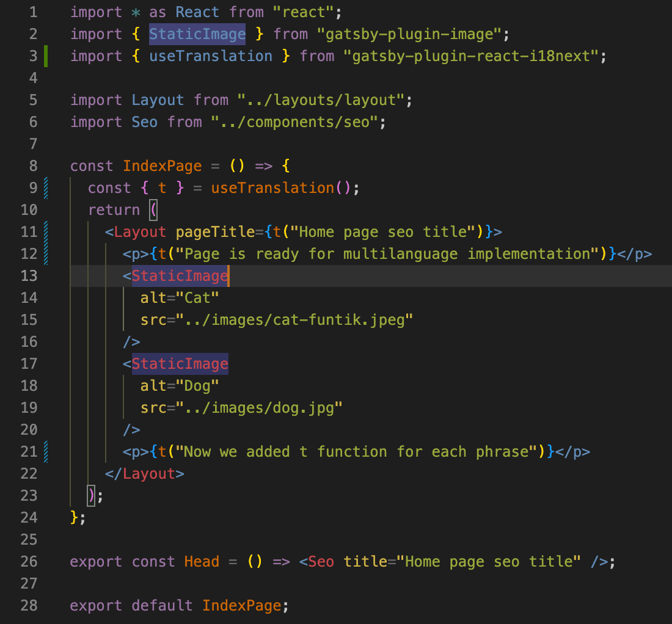
Task: Click "Now we added t function" string
Action: [356, 452]
